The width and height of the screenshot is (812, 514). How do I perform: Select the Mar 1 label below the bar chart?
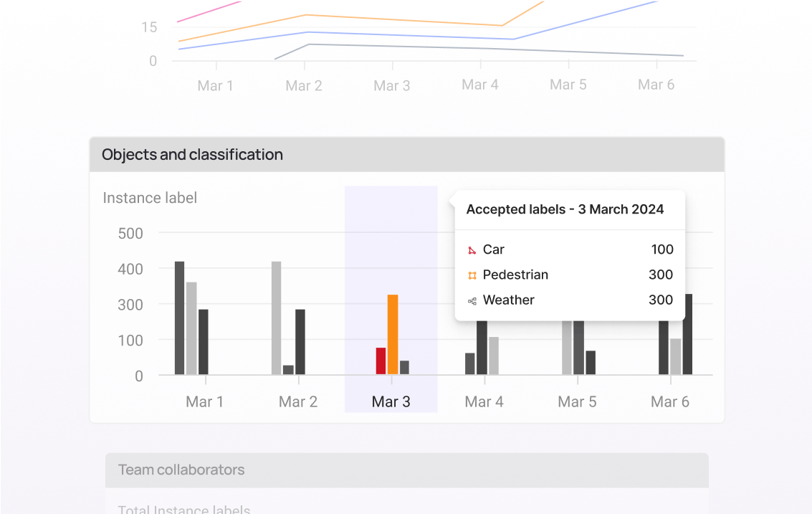click(204, 401)
